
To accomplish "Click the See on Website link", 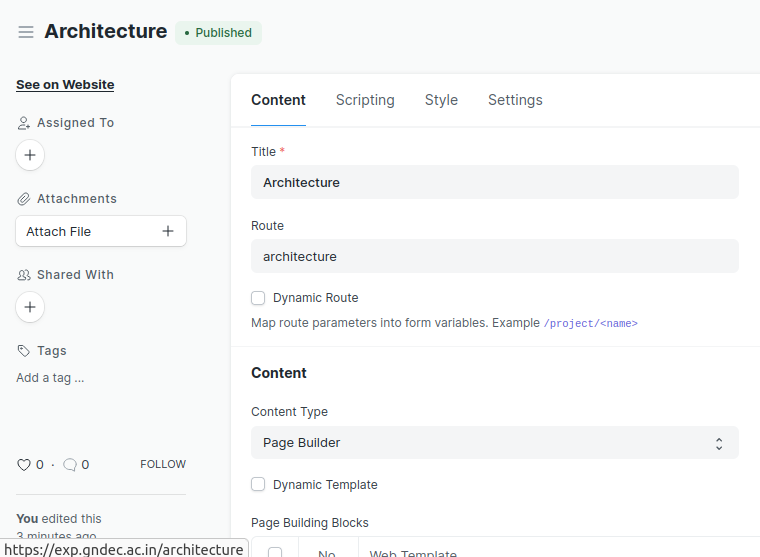I will 65,85.
